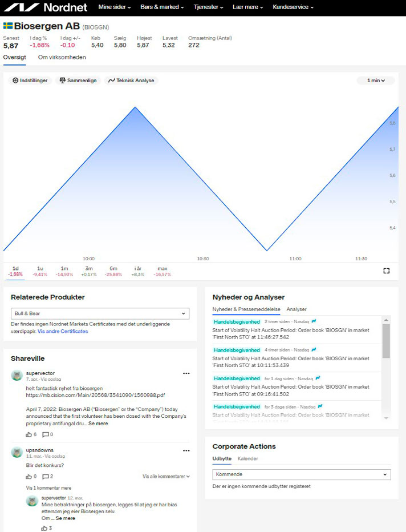Click the Nasdaq icon on the 2 timer siden news item
This screenshot has width=406, height=532.
pyautogui.click(x=314, y=321)
